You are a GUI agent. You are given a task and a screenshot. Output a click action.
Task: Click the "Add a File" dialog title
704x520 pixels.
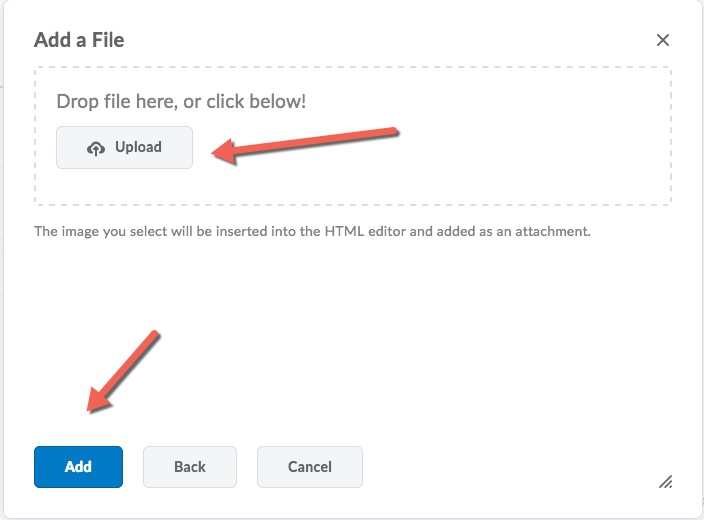[x=79, y=40]
